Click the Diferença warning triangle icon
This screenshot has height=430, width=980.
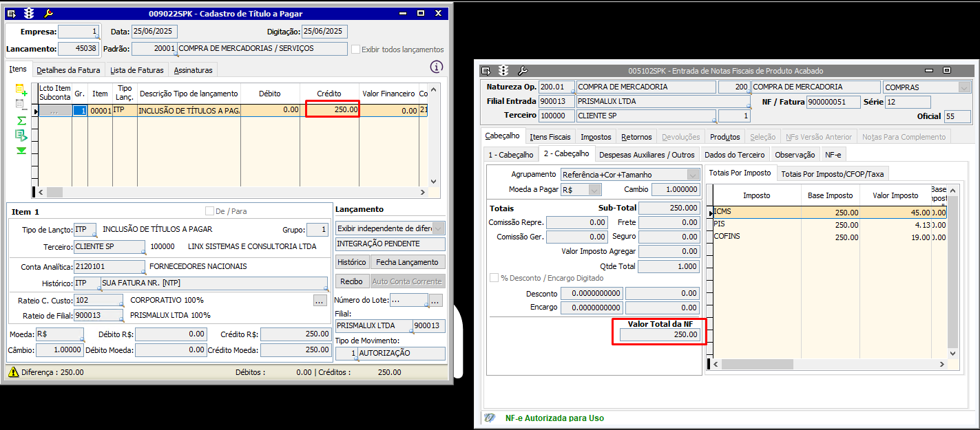click(13, 372)
